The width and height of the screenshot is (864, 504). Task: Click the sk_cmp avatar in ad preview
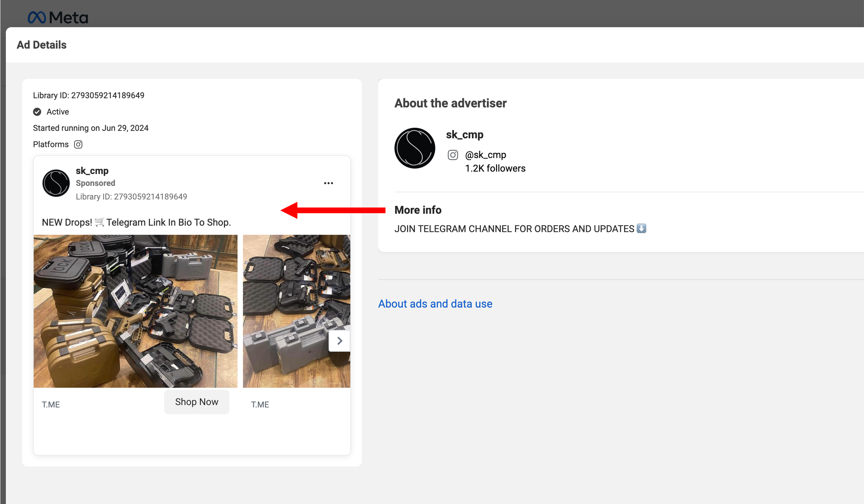click(56, 183)
